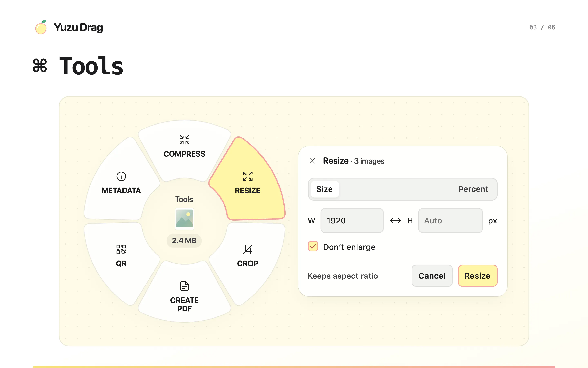This screenshot has height=368, width=588.
Task: Click the 2.4 MB file size badge
Action: 184,240
